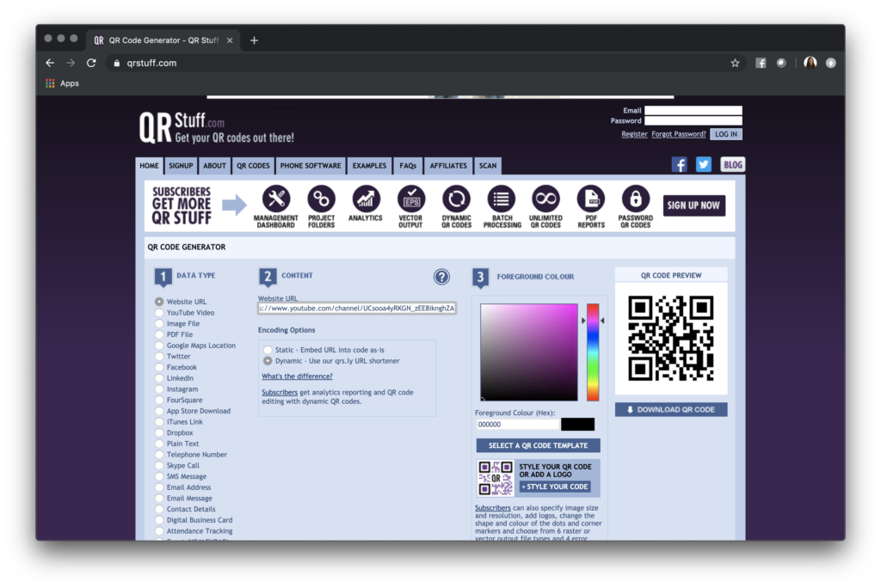Open the PHONE SOFTWARE tab

point(310,165)
